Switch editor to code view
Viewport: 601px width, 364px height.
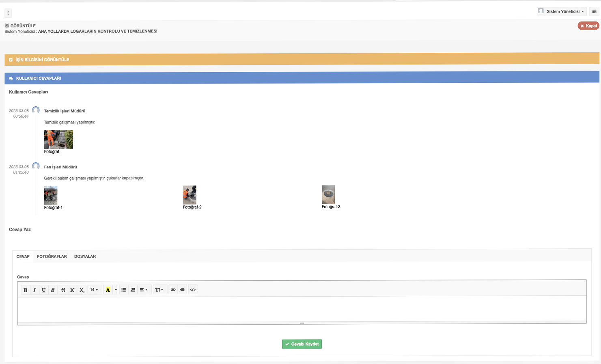pos(193,290)
